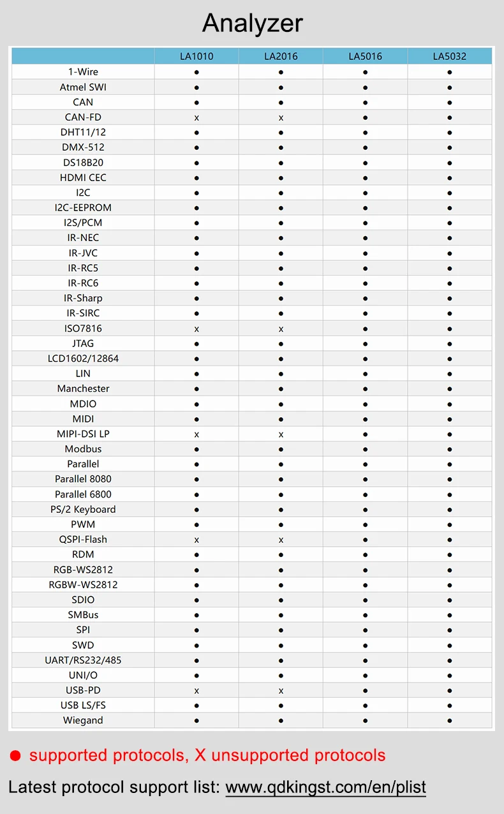Click the SPI dot under LA5016

click(366, 630)
